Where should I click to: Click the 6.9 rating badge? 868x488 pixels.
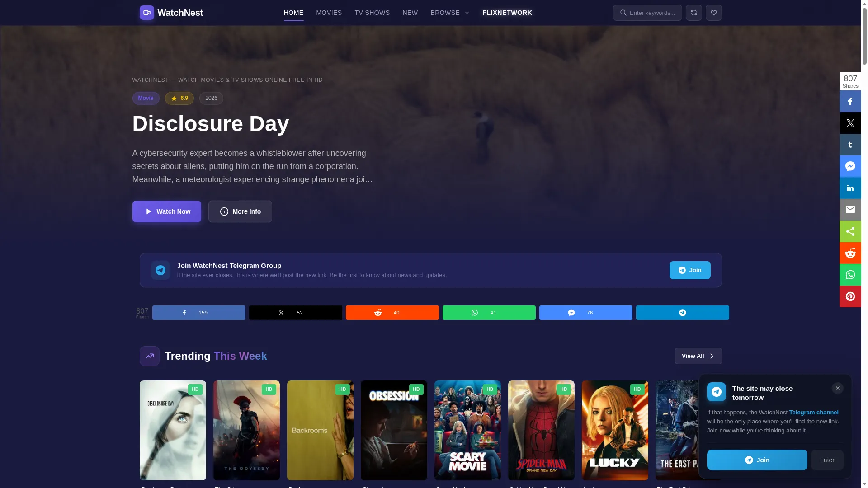pyautogui.click(x=179, y=99)
